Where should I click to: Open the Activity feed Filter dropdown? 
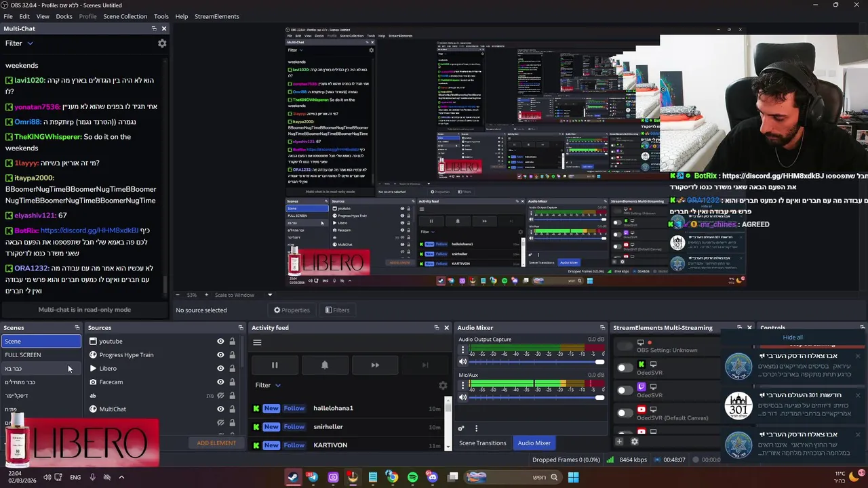coord(268,385)
